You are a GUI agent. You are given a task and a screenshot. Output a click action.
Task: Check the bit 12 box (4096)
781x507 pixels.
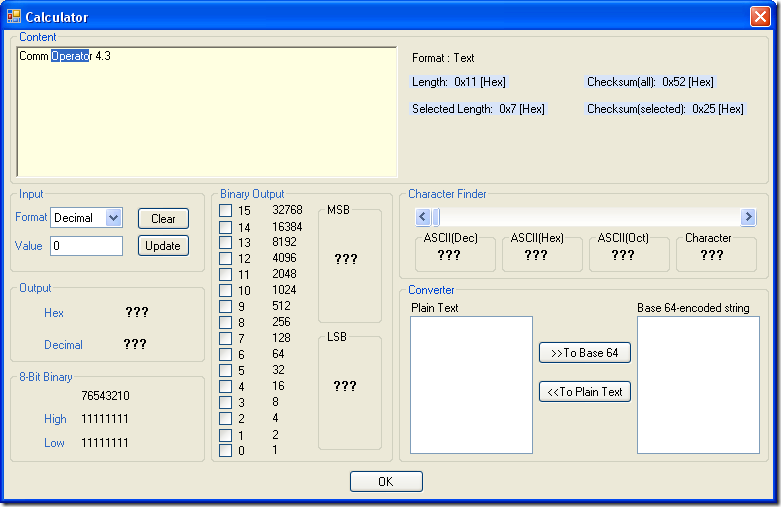point(226,258)
